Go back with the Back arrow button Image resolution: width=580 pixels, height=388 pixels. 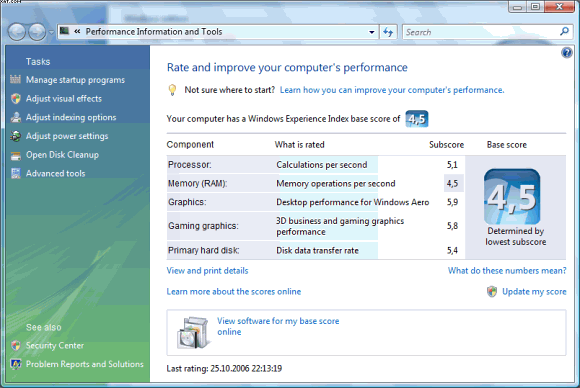click(x=17, y=32)
